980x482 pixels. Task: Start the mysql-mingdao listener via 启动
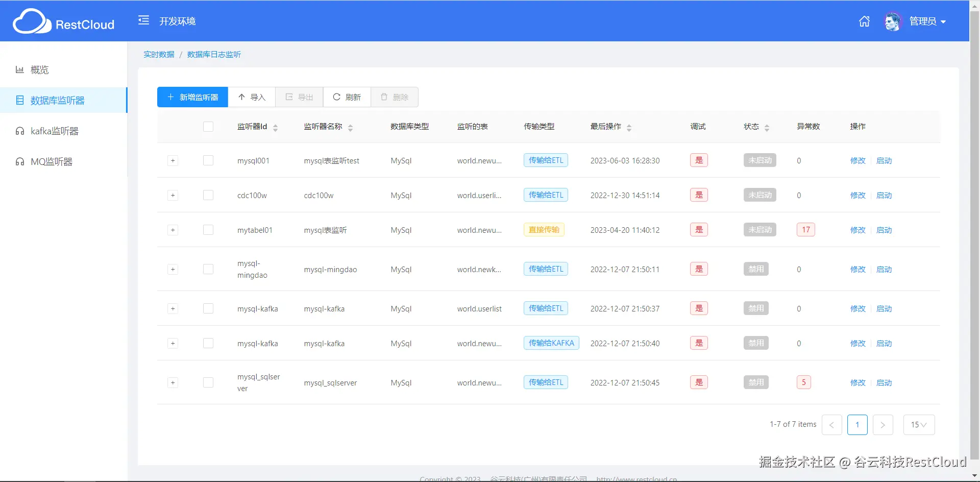(884, 270)
